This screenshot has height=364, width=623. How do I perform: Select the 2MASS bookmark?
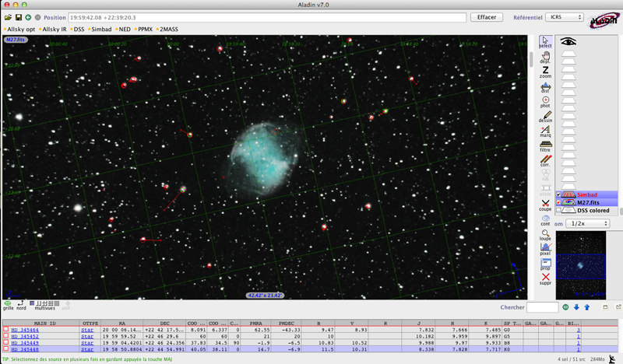tap(167, 29)
